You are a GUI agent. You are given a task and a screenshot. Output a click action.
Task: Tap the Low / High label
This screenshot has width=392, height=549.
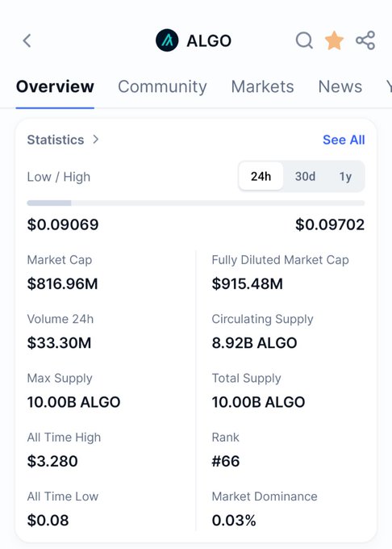59,177
